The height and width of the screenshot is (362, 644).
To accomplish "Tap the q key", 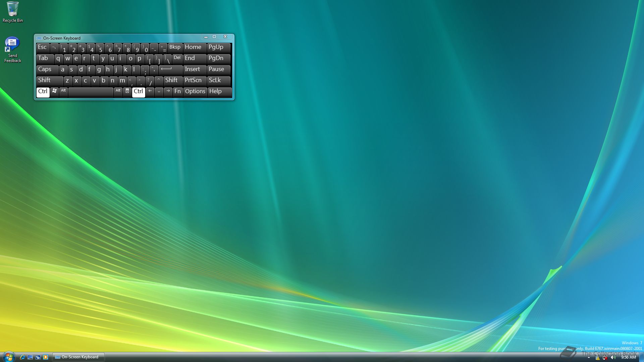I will tap(58, 59).
